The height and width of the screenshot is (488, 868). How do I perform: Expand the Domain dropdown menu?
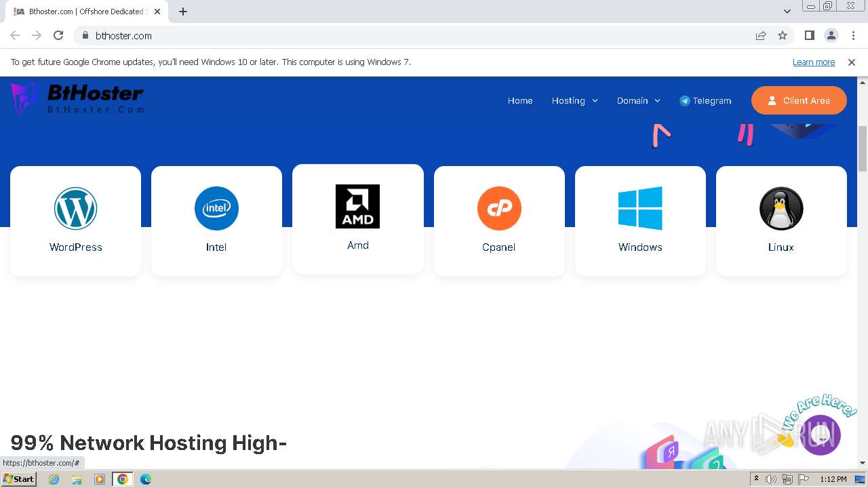[638, 100]
